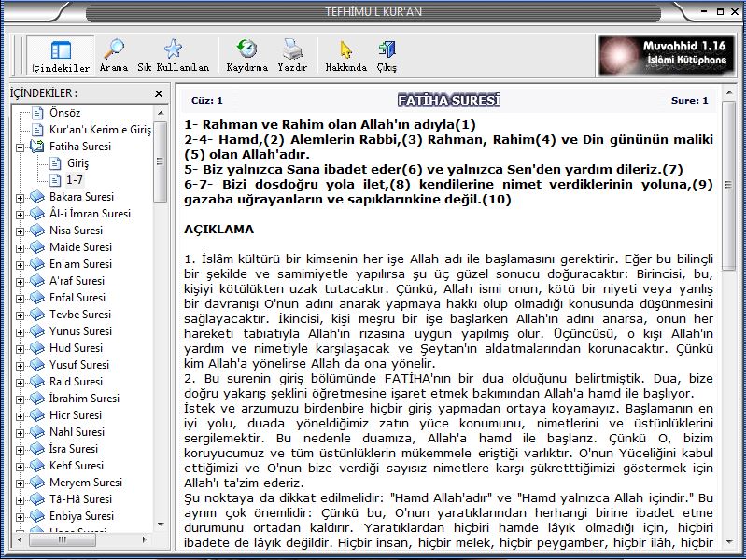
Task: Click the book icon of Hicr Suresi
Action: (37, 415)
